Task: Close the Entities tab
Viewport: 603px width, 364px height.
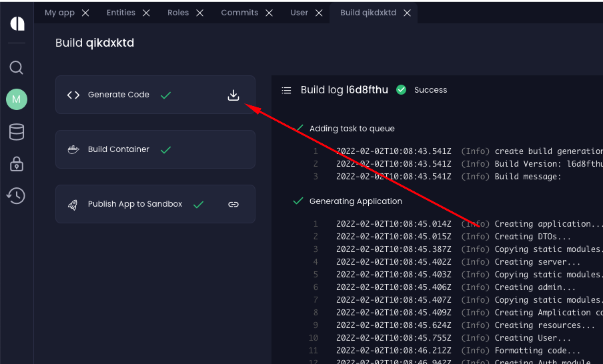Action: click(x=146, y=13)
